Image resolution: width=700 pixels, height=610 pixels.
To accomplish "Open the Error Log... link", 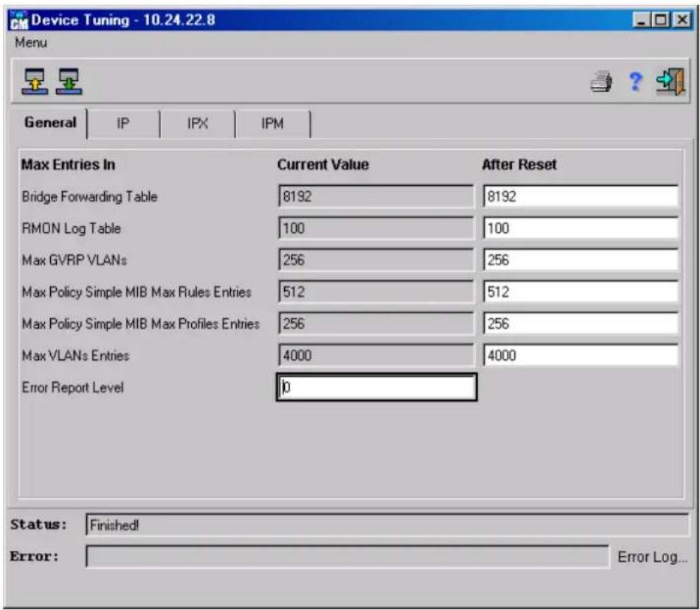I will [x=652, y=557].
